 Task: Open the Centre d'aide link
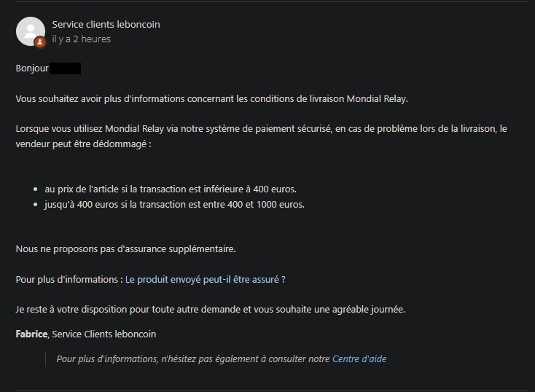(359, 358)
